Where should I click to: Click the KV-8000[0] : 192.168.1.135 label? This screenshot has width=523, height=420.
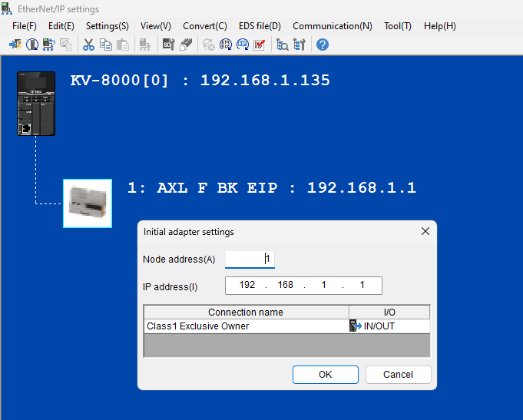[200, 81]
